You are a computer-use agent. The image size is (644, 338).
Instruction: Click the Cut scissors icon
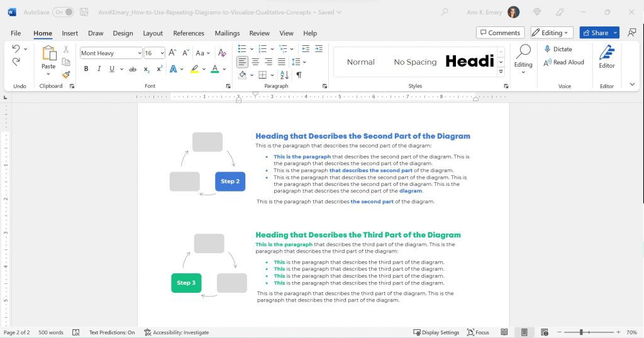tap(65, 49)
